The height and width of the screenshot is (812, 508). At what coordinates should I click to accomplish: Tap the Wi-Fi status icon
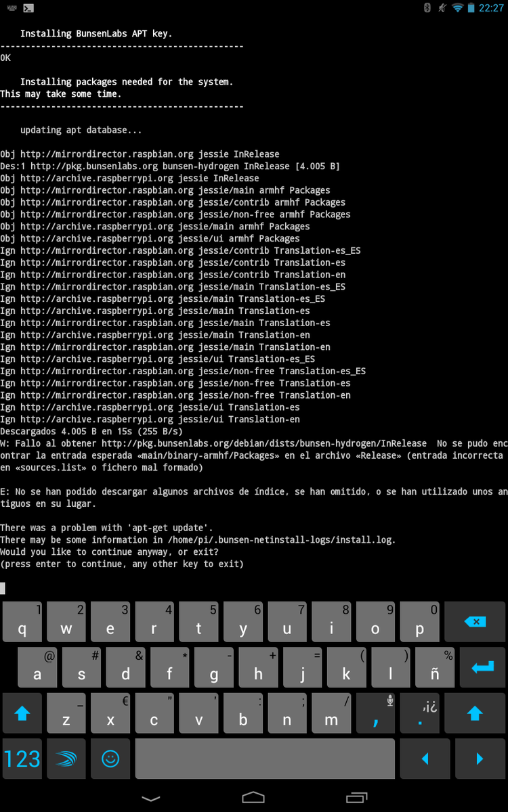[458, 8]
